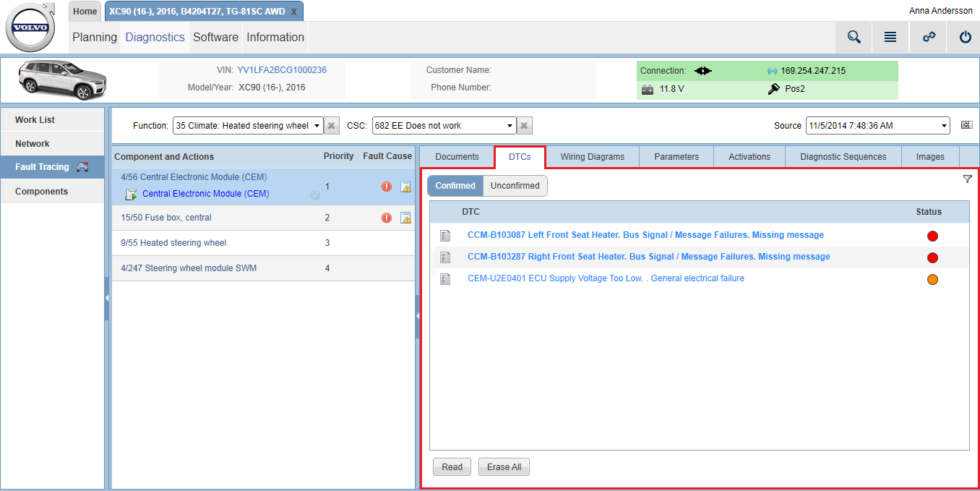
Task: Click warning note icon in Fuse box row
Action: [x=405, y=218]
